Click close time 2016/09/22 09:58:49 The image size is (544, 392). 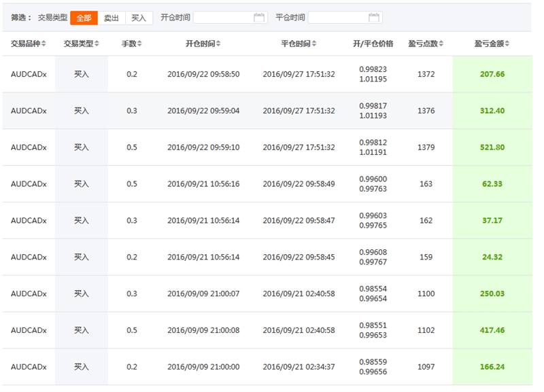click(x=299, y=184)
